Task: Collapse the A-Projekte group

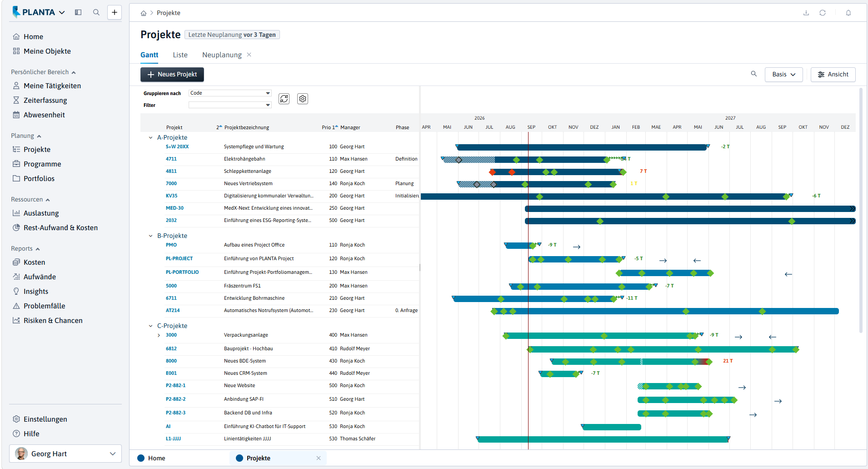Action: [x=151, y=137]
